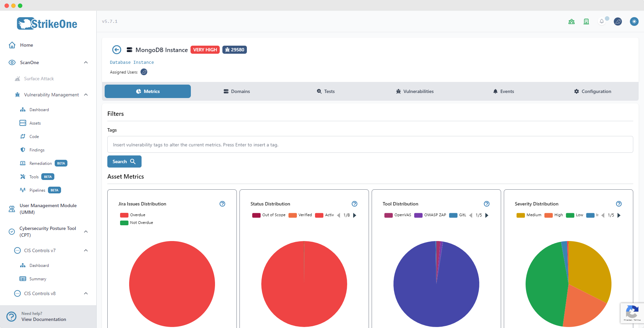
Task: Switch to the Domains tab
Action: [x=237, y=91]
